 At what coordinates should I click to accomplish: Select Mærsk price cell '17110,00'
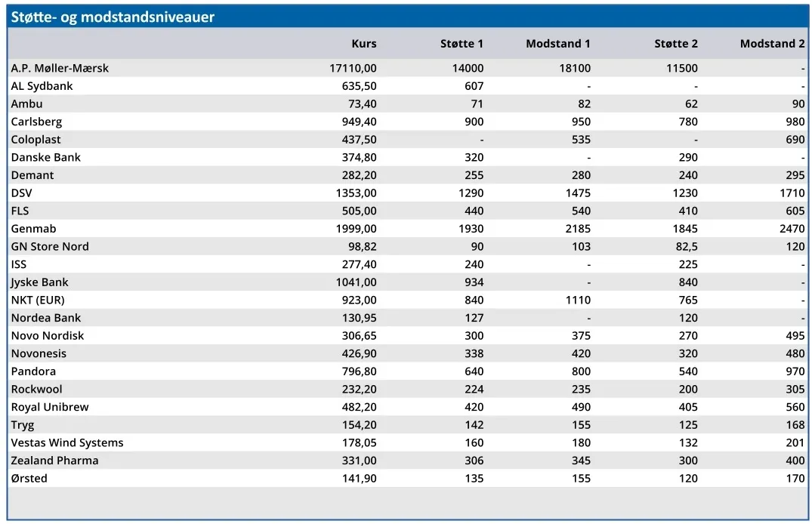pos(353,68)
